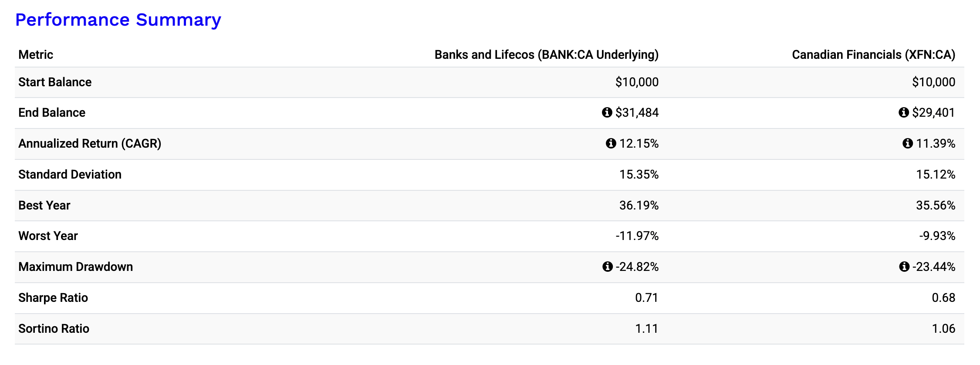Click Banks and Lifecos column header
Screen dimensions: 980x365
pos(546,55)
